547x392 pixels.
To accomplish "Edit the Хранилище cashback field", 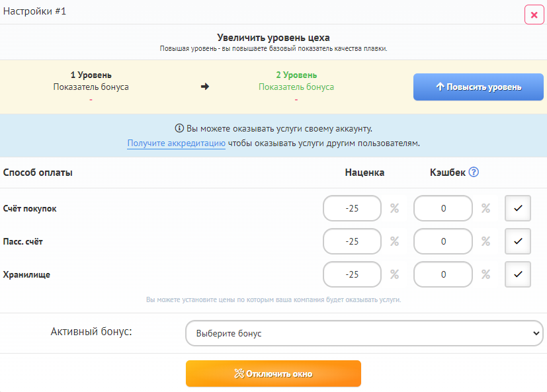I will 443,274.
